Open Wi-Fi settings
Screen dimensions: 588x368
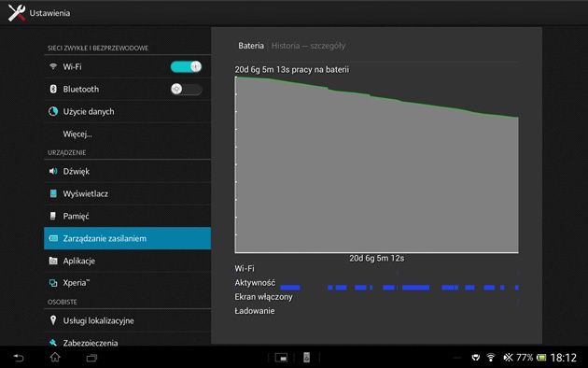(x=128, y=66)
